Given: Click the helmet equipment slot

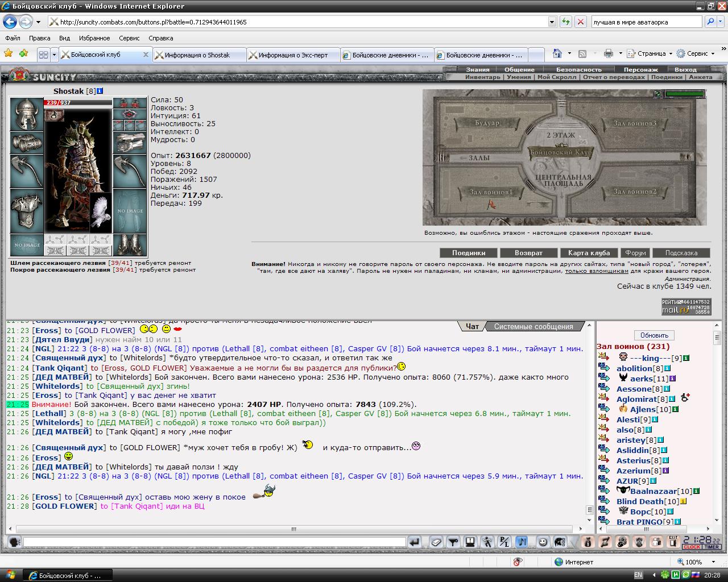Looking at the screenshot, I should click(27, 114).
